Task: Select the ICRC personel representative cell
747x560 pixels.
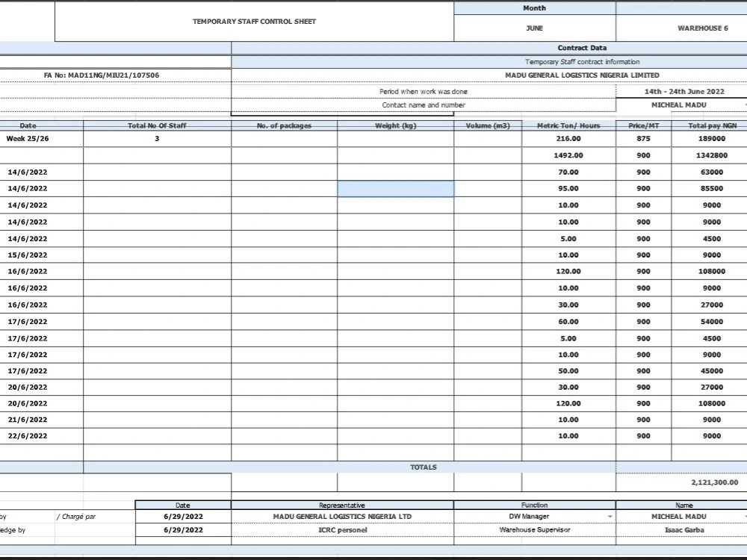Action: 342,530
